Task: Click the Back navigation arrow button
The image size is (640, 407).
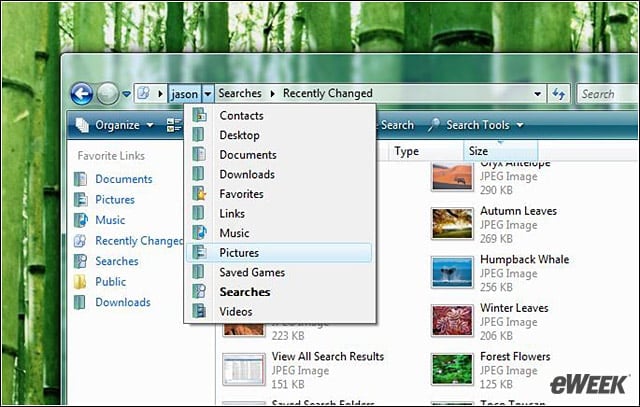Action: coord(82,93)
